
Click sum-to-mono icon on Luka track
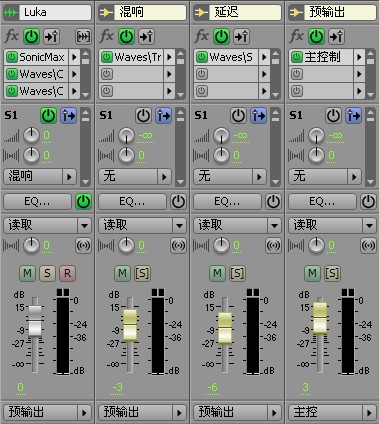[83, 246]
